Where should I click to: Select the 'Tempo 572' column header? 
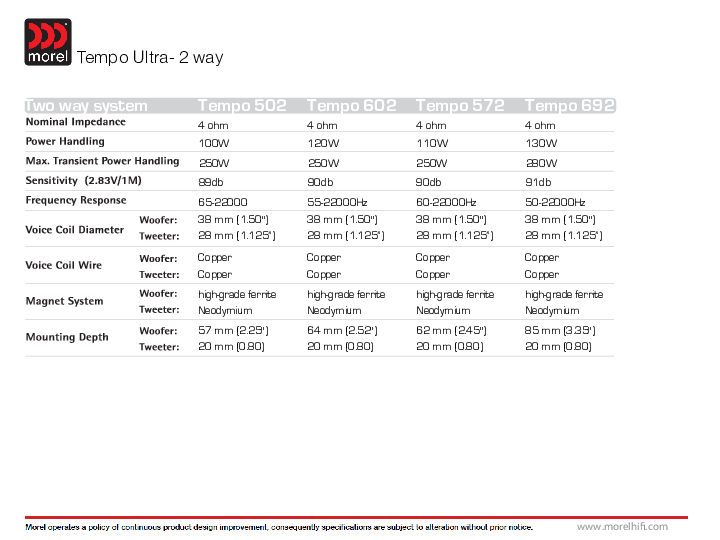point(460,106)
